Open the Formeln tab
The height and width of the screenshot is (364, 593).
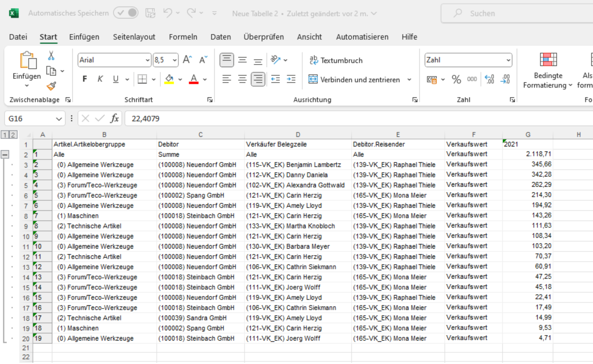click(x=183, y=37)
